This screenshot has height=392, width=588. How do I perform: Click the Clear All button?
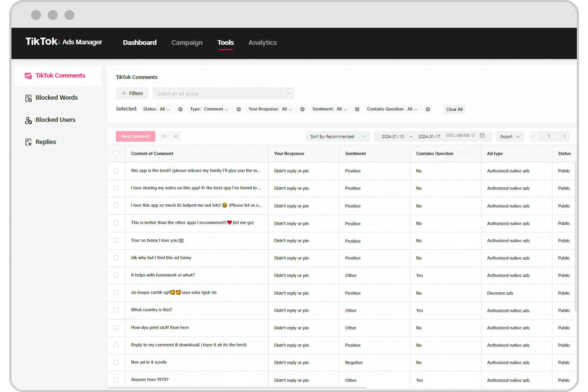point(454,109)
